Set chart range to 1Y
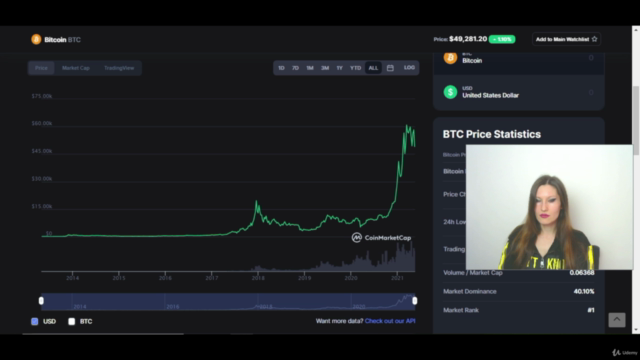This screenshot has height=360, width=640. point(340,68)
